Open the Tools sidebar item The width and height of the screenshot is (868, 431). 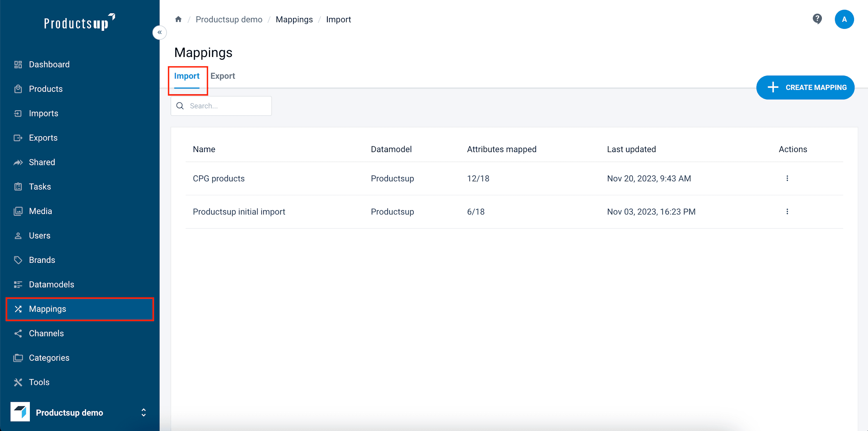click(x=39, y=382)
